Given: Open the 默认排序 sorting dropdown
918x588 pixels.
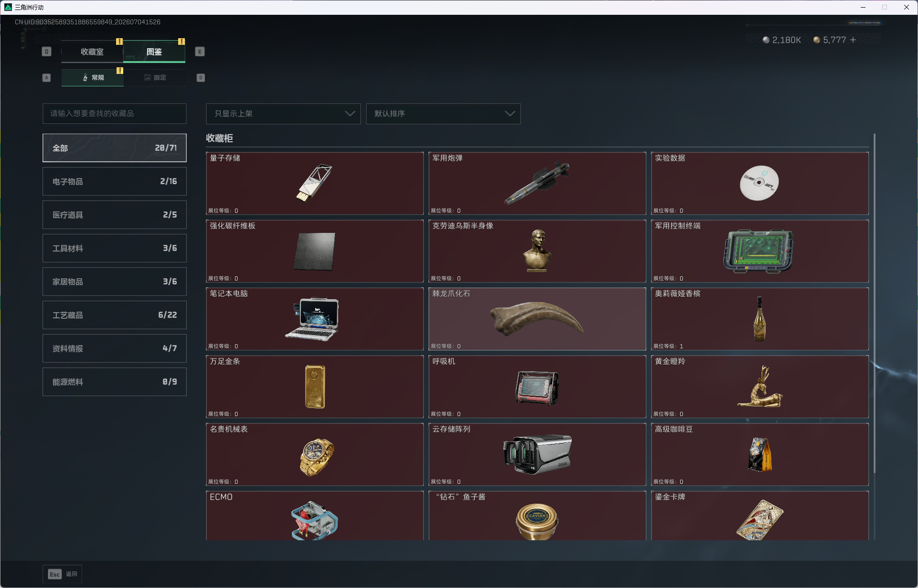Looking at the screenshot, I should (443, 114).
